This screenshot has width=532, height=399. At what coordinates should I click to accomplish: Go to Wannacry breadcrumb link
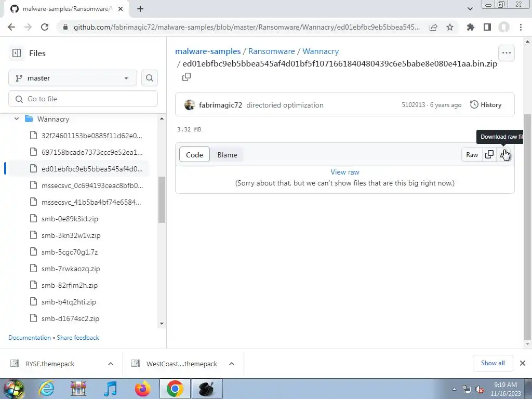tap(321, 51)
